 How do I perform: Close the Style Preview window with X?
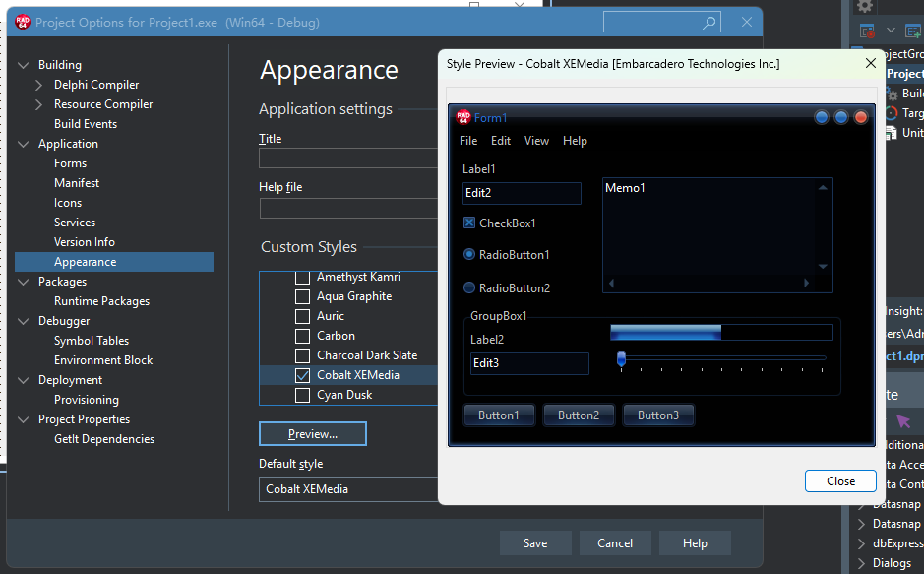point(871,63)
